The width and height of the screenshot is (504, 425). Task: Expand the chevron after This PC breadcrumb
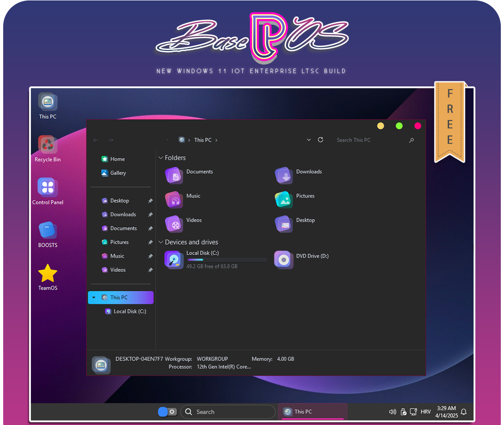point(216,140)
